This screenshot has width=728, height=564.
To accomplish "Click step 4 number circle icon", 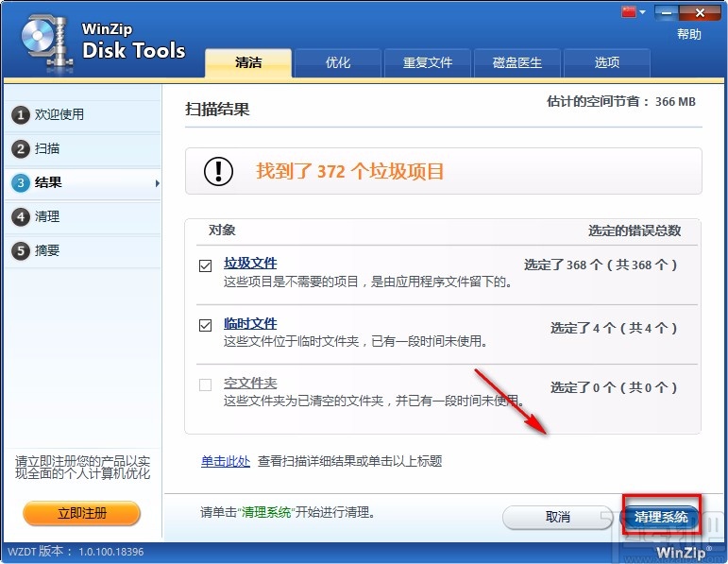I will click(21, 216).
